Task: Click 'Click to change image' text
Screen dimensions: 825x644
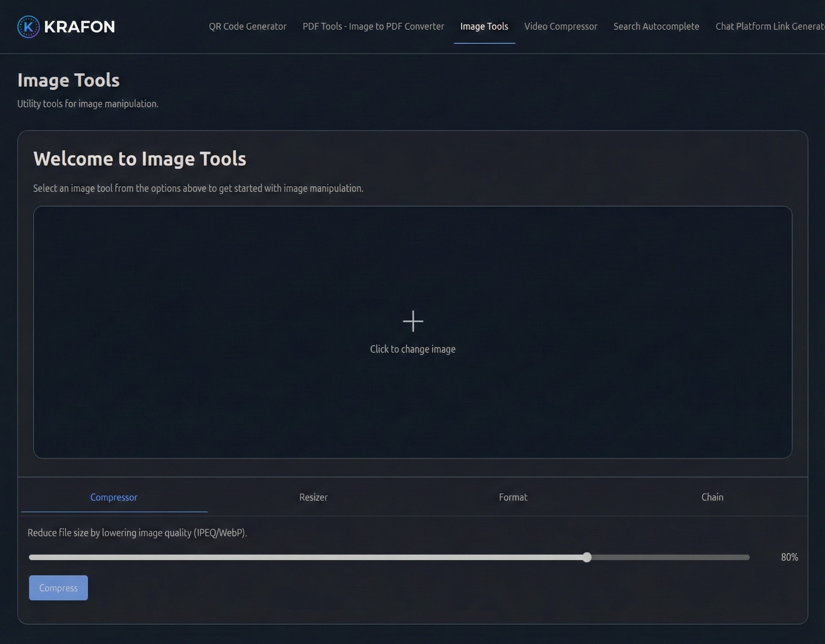Action: coord(413,349)
